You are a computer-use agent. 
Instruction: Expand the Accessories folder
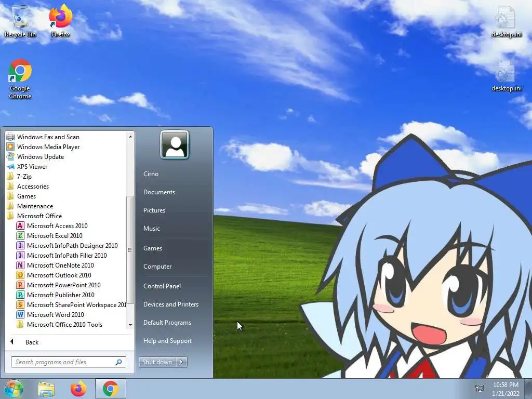click(28, 186)
